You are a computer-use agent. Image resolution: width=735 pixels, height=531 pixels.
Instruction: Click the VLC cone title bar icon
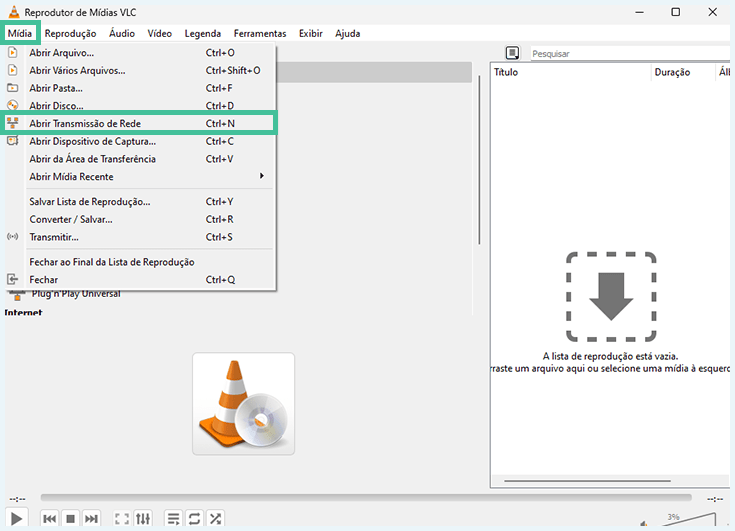tap(14, 12)
